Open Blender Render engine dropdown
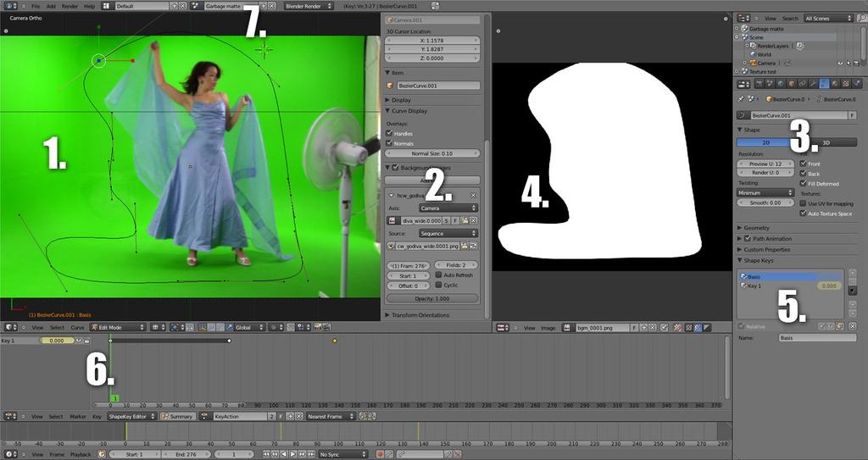This screenshot has height=460, width=868. click(x=309, y=6)
